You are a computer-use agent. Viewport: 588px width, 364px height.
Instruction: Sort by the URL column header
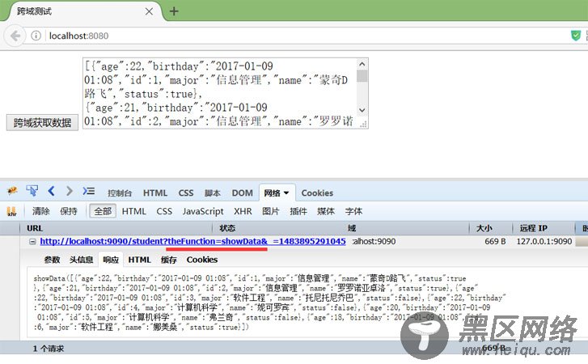tap(116, 228)
